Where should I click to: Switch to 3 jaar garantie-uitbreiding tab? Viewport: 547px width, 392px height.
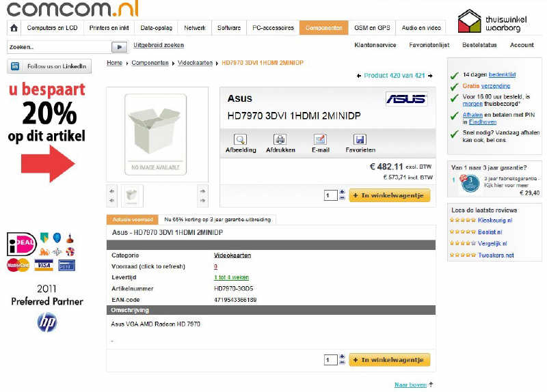[x=217, y=220]
